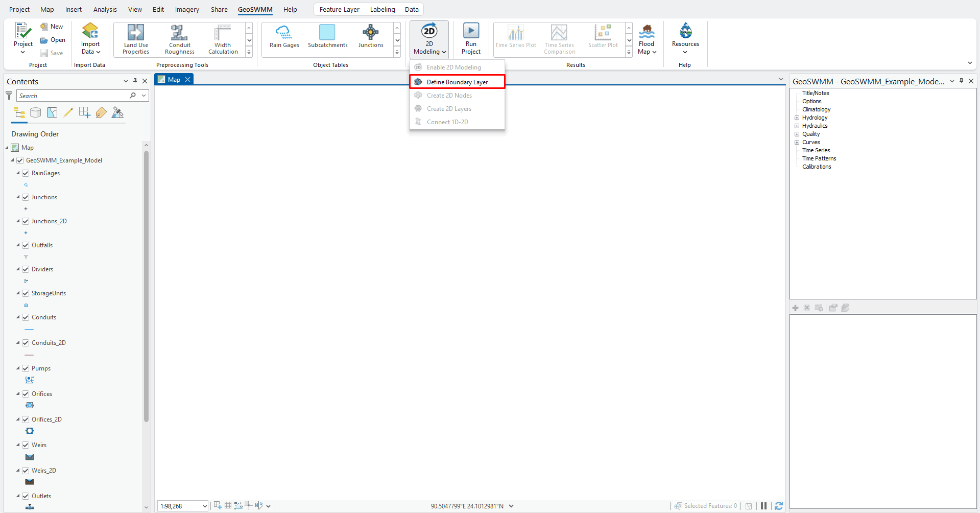This screenshot has height=513, width=980.
Task: Choose Define Boundary Layer from the menu
Action: coord(456,82)
